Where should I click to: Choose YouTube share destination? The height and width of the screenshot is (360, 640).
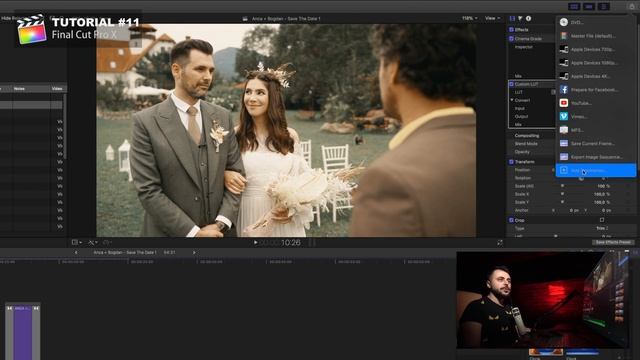tap(596, 103)
